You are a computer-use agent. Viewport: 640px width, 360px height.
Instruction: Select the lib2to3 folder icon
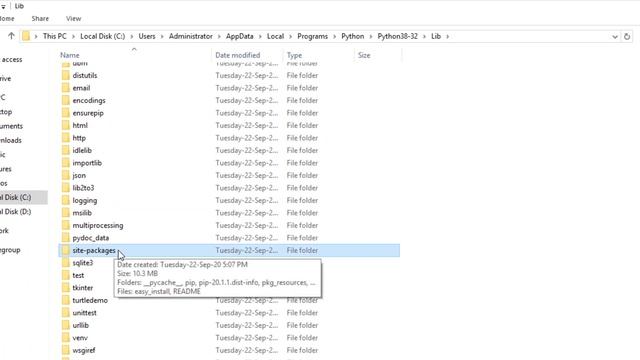point(66,188)
